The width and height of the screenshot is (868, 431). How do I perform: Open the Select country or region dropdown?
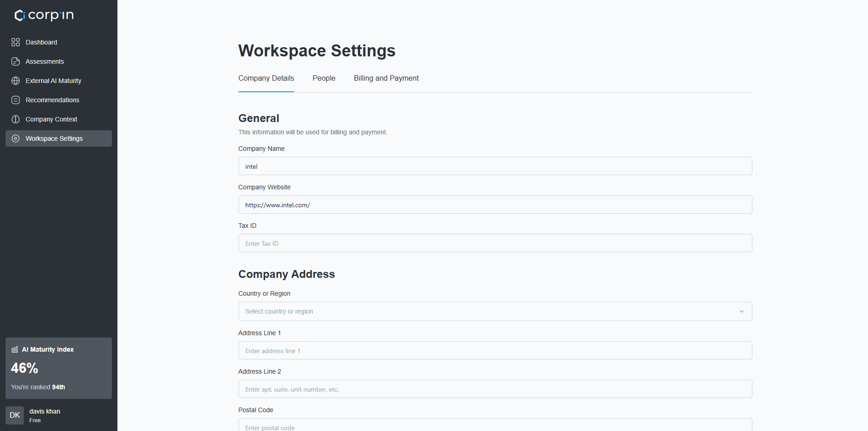pos(495,311)
